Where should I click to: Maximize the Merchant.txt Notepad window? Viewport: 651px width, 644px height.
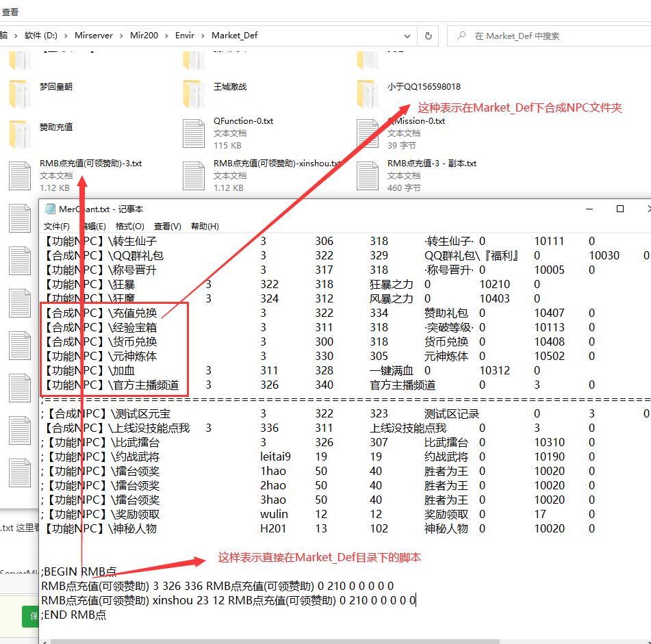click(x=620, y=209)
